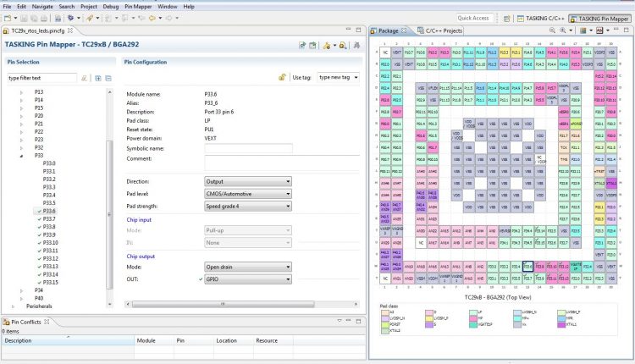Open the Help menu
The width and height of the screenshot is (635, 364).
[189, 7]
